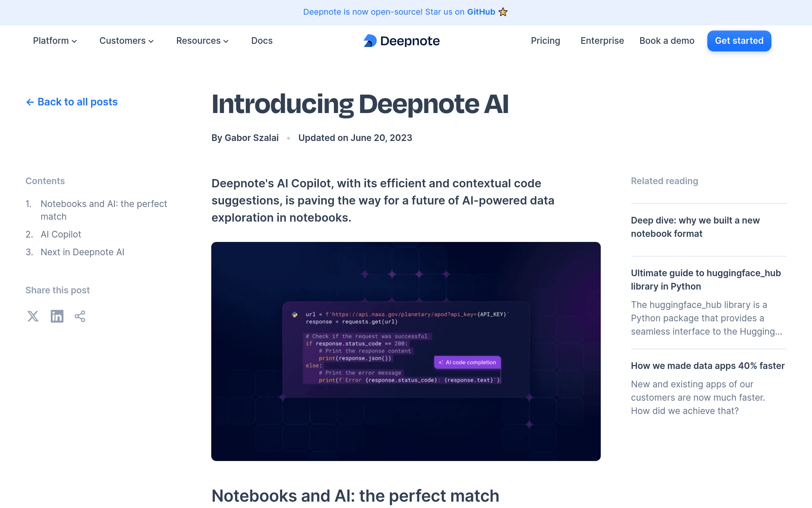The width and height of the screenshot is (812, 508).
Task: Open How we made data apps 40% faster
Action: [708, 365]
